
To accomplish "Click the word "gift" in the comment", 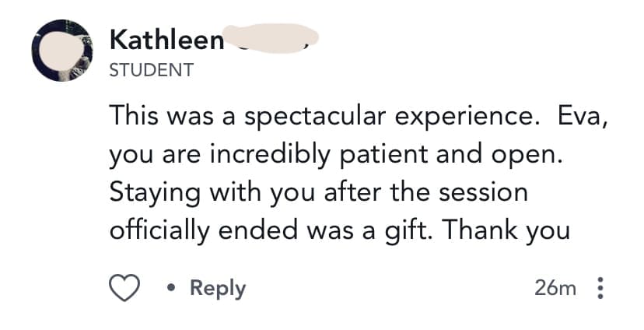I will tap(422, 230).
